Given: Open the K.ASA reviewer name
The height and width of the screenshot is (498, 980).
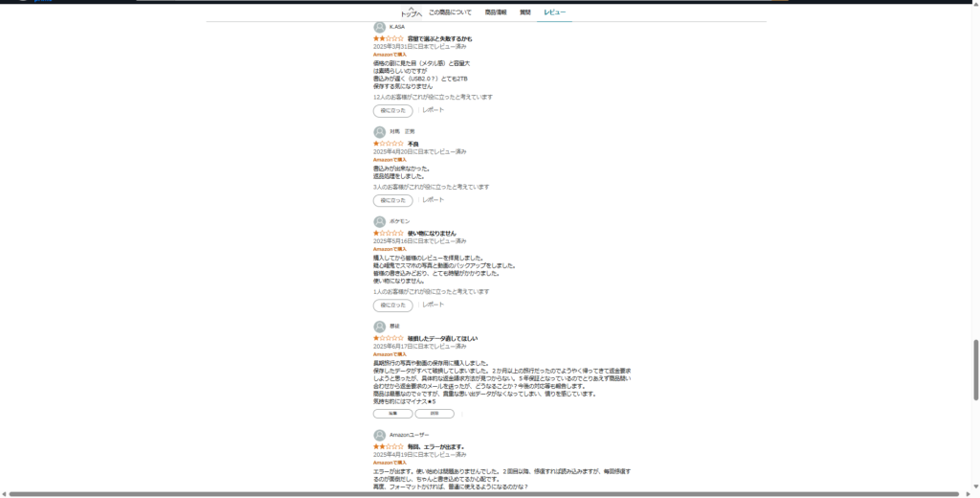Looking at the screenshot, I should [x=397, y=27].
